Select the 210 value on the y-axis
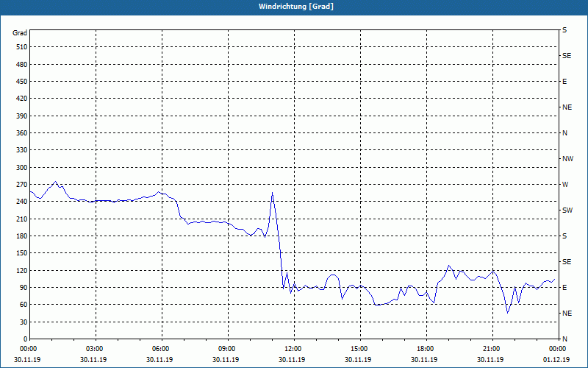 tap(22, 219)
